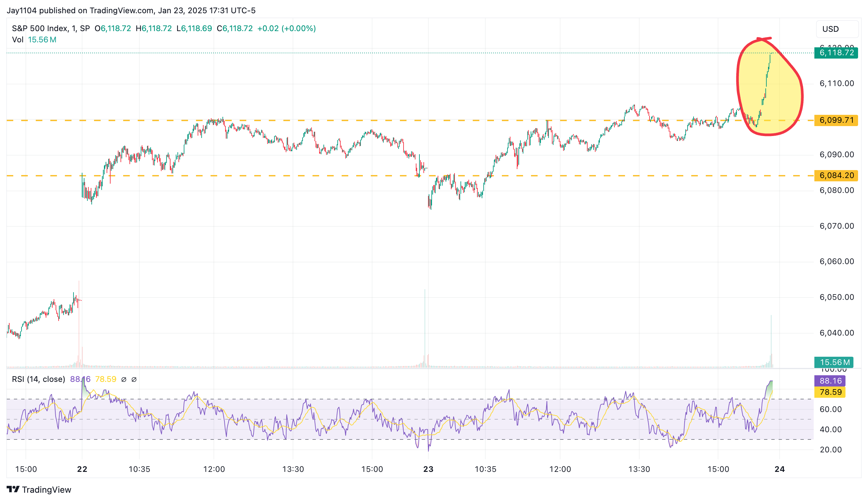Click the first 10:35 time label after 22
Screen dimensions: 868x501
coord(139,469)
